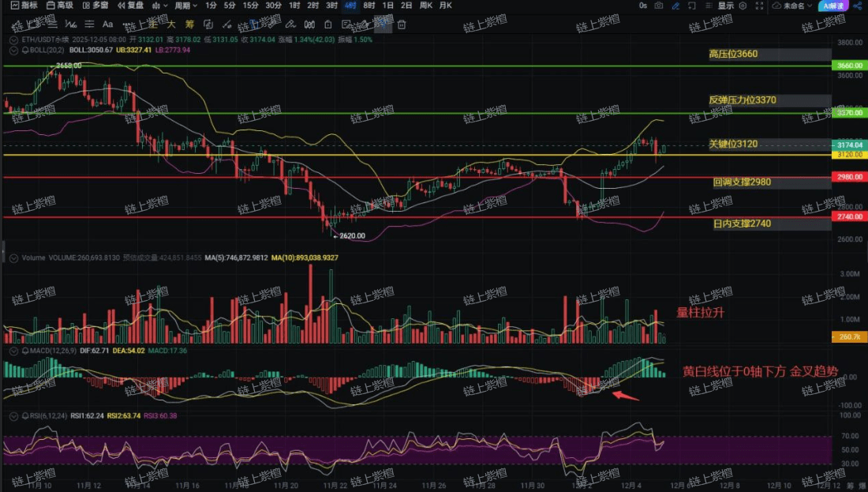868x492 pixels.
Task: Collapse the RSI(6,12,24) indicator pane
Action: (x=13, y=415)
